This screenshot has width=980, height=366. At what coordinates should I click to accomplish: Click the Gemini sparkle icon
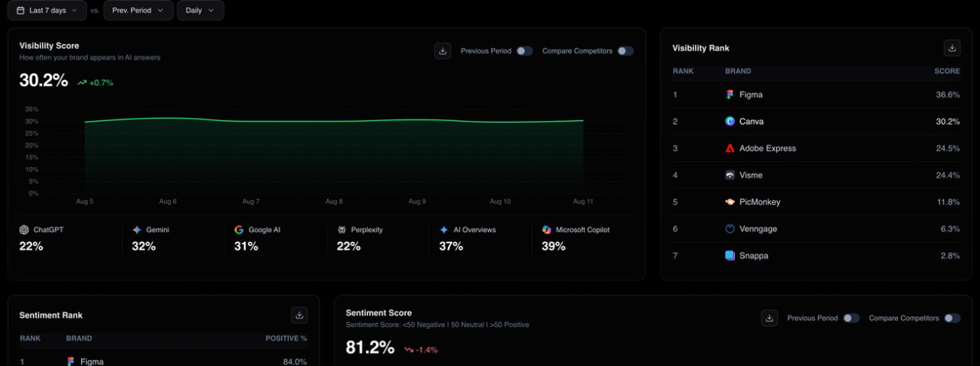point(137,230)
